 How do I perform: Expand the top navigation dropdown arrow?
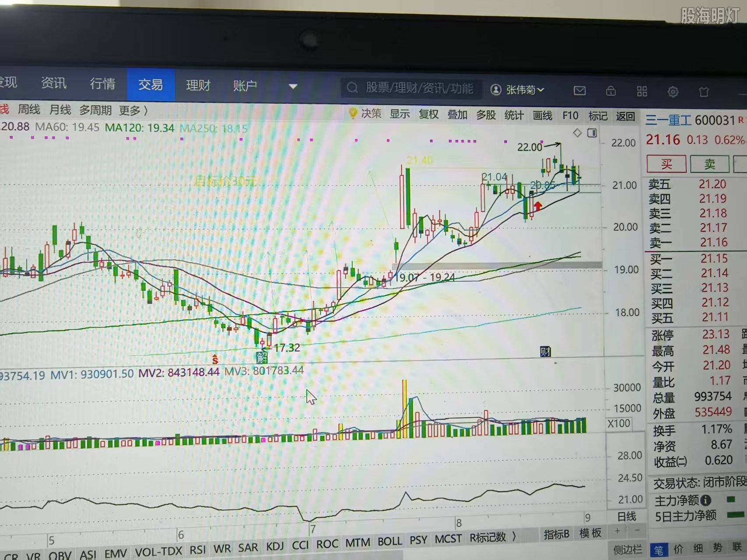click(293, 86)
